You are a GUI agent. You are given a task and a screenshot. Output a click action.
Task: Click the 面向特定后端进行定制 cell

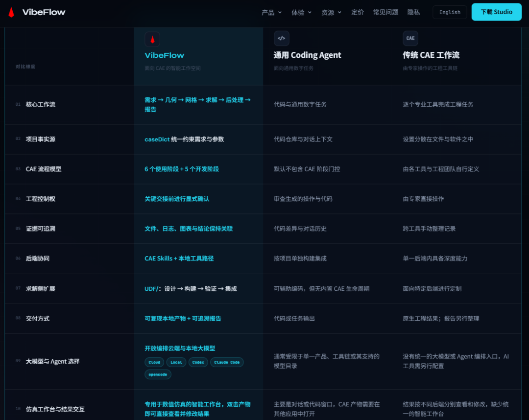tap(432, 289)
